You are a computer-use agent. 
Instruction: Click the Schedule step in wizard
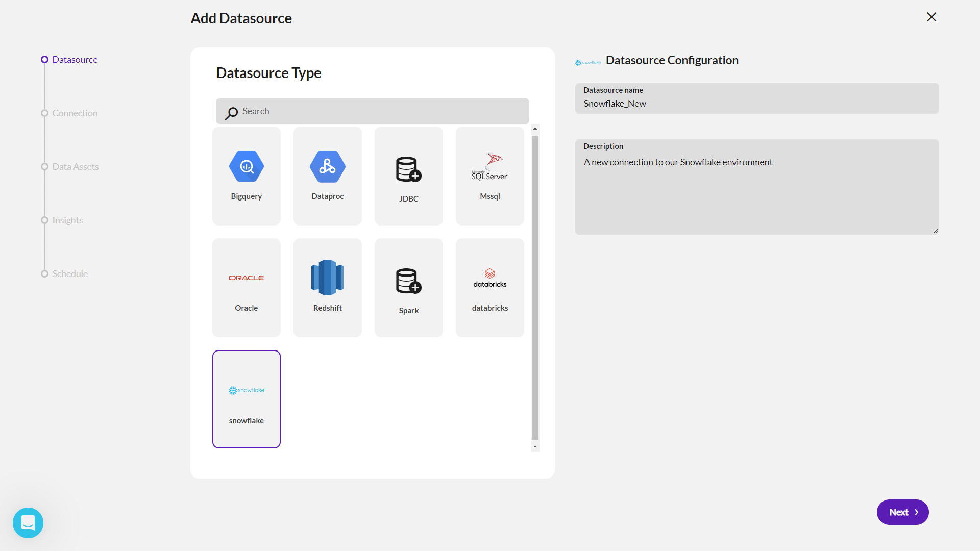[x=69, y=273]
